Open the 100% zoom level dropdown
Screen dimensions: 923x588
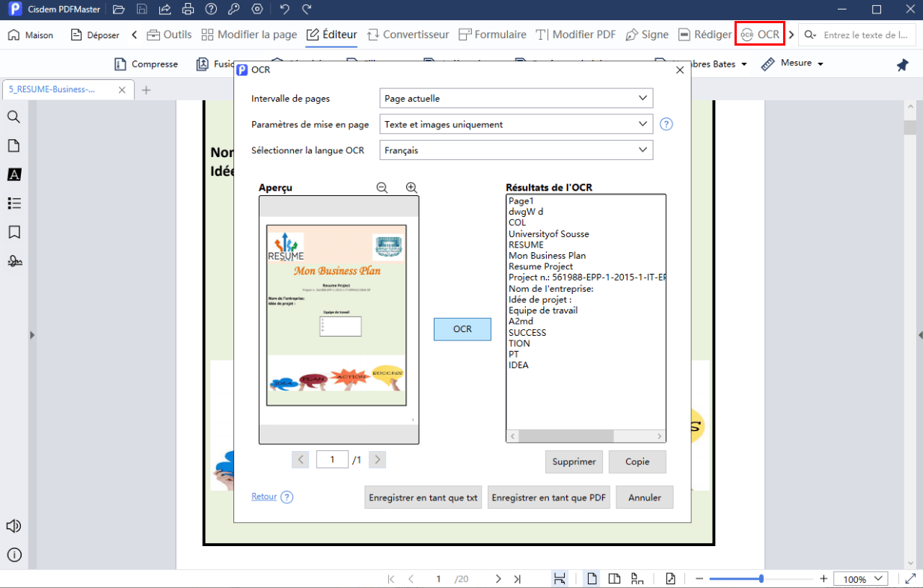tap(860, 579)
